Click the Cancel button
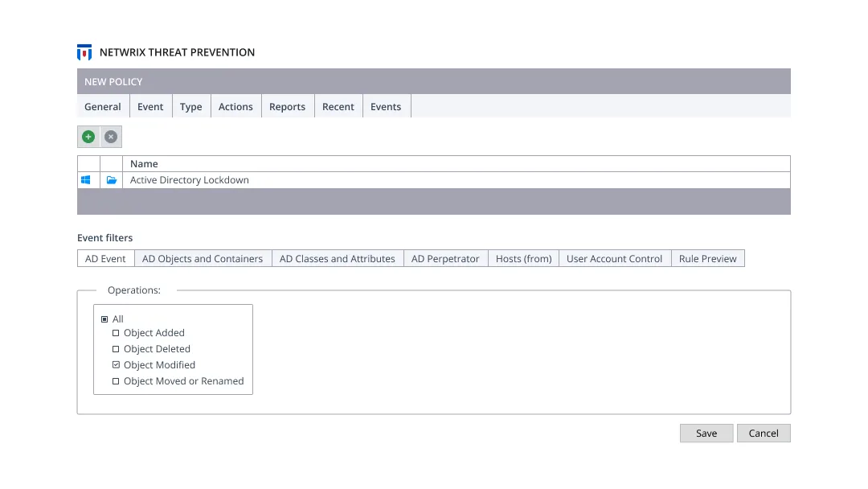The width and height of the screenshot is (868, 489). coord(764,433)
